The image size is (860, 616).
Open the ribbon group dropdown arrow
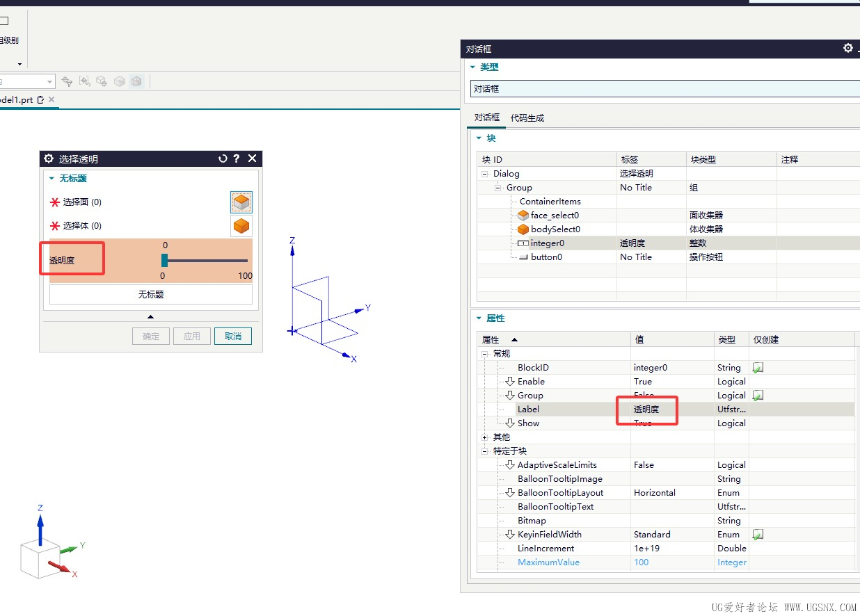coord(19,64)
